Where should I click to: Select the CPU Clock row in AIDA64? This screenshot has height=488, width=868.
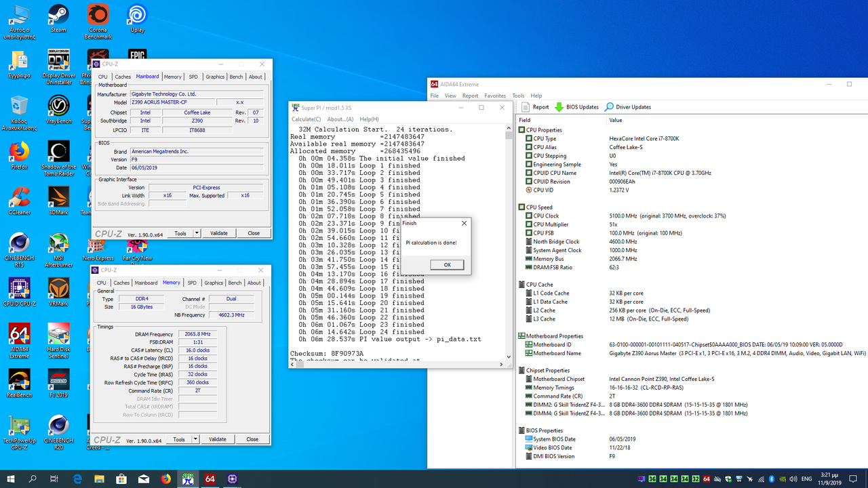coord(692,216)
